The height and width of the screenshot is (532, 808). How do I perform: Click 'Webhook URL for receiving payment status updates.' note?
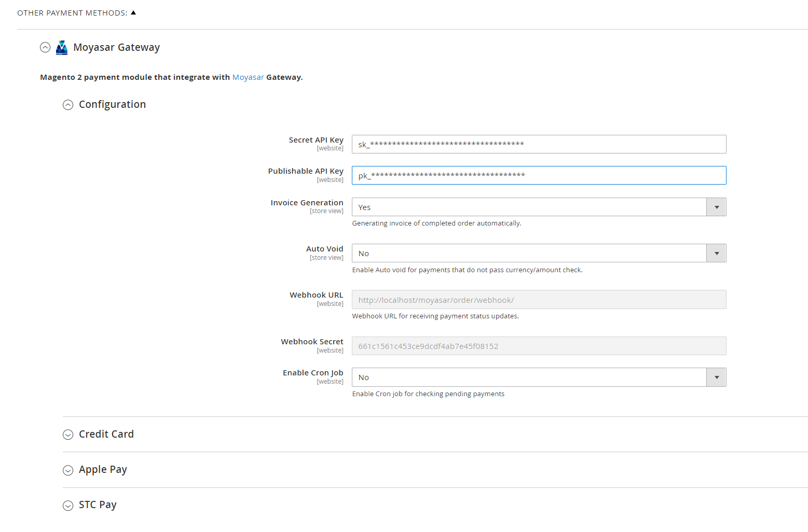435,316
